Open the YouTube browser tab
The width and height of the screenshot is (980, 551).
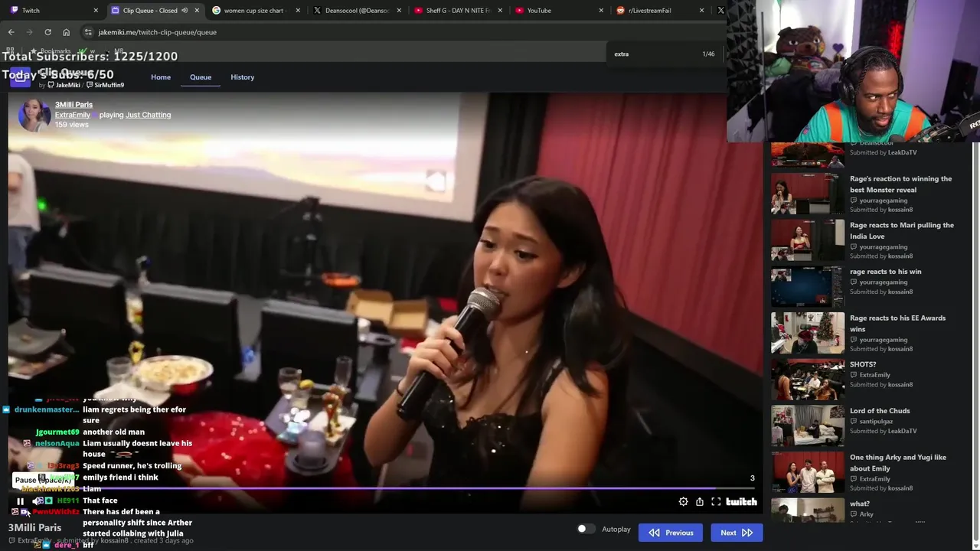point(559,11)
